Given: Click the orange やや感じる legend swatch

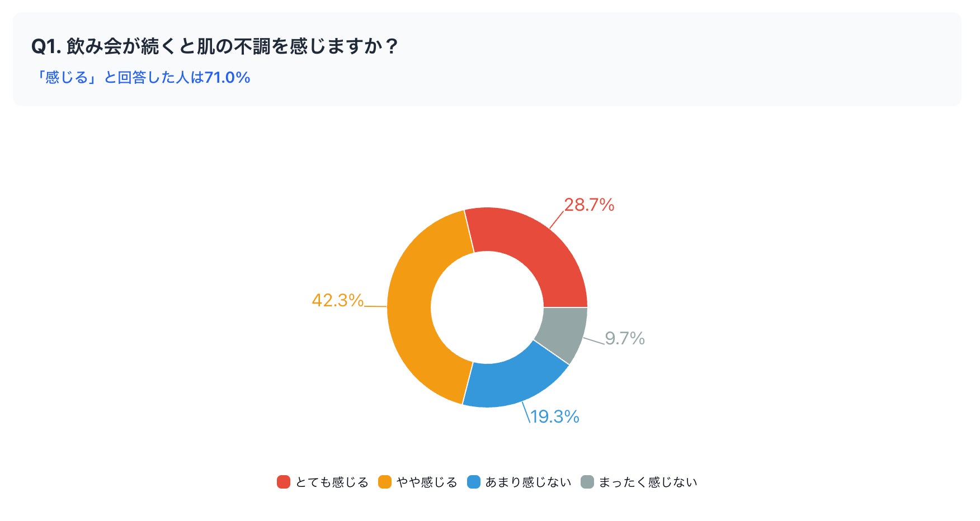Looking at the screenshot, I should 385,482.
